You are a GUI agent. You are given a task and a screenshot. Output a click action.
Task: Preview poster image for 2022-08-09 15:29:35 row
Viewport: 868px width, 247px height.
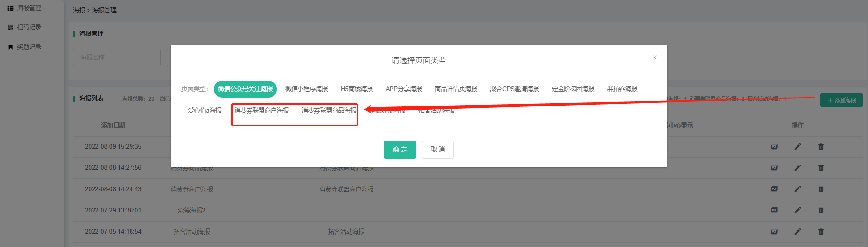[x=774, y=147]
